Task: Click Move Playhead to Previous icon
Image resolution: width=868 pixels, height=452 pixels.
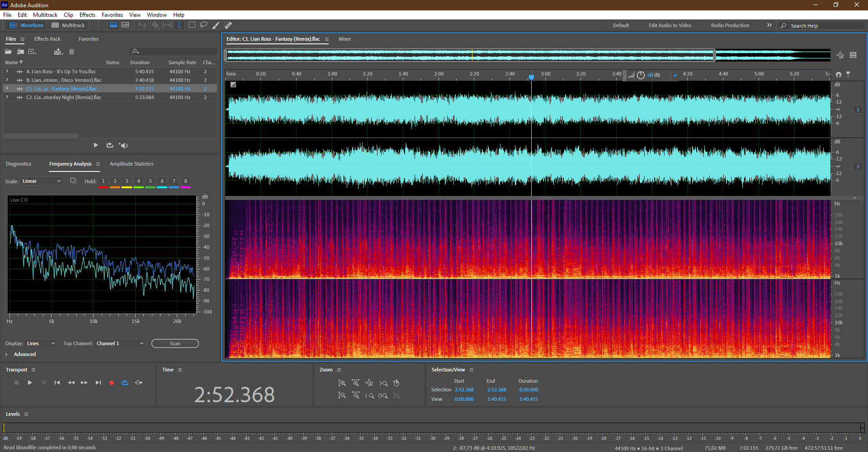Action: coord(57,383)
